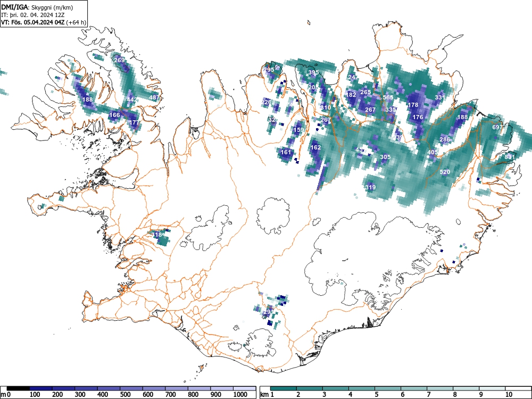The width and height of the screenshot is (532, 399).
Task: Click the map value 182
Action: tap(351, 95)
